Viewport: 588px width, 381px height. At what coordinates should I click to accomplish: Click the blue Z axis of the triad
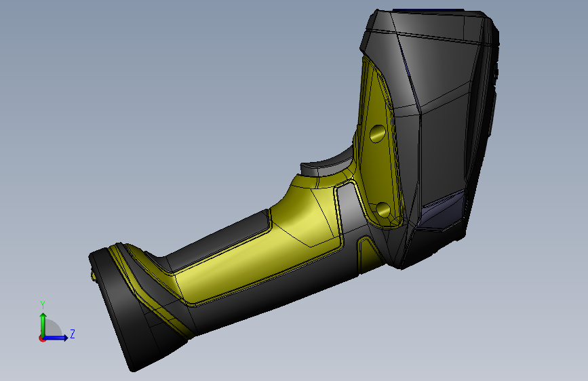[x=56, y=338]
